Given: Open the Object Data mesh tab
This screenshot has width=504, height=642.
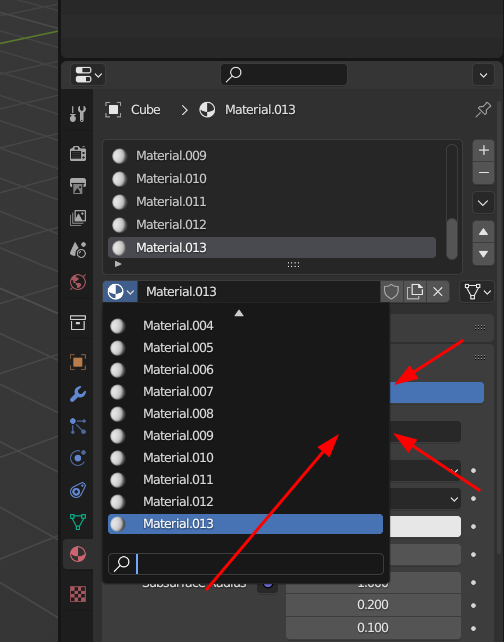Looking at the screenshot, I should pyautogui.click(x=78, y=522).
